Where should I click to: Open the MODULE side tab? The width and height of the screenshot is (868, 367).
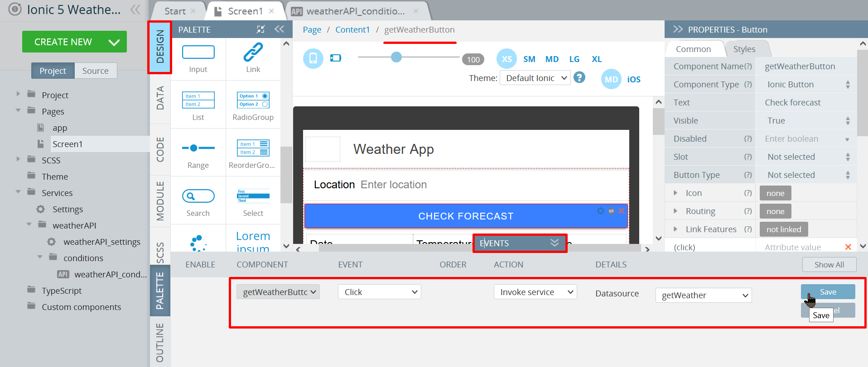pos(160,201)
